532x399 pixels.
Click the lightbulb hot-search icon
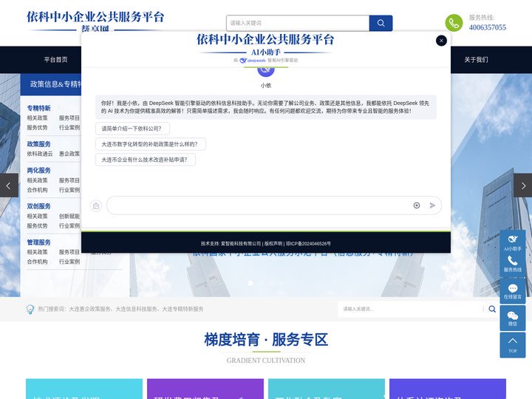(30, 309)
